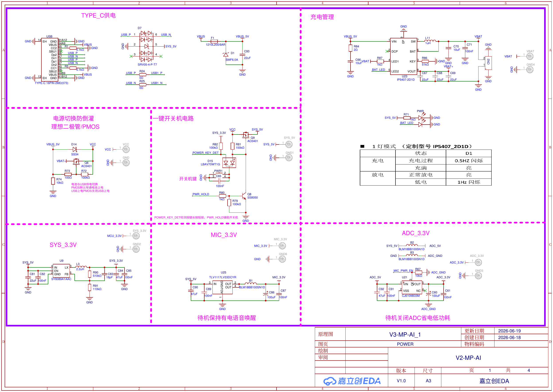Select the GND4 test point symbol
The image size is (553, 392).
point(530,70)
